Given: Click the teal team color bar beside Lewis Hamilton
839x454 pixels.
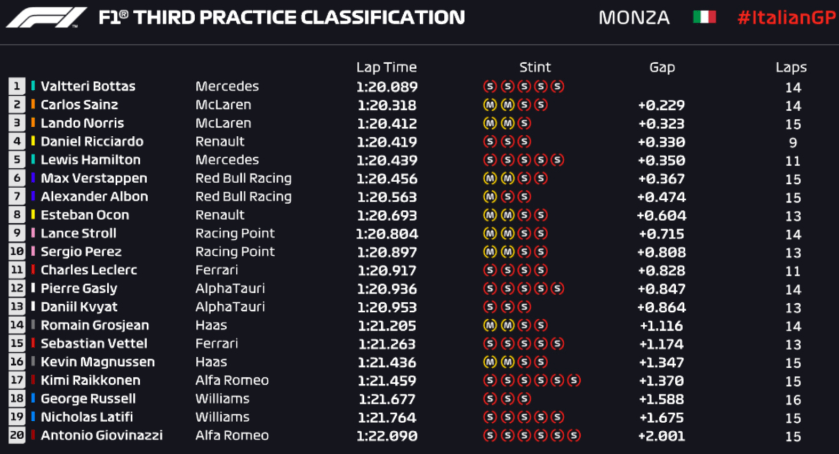Looking at the screenshot, I should (33, 160).
